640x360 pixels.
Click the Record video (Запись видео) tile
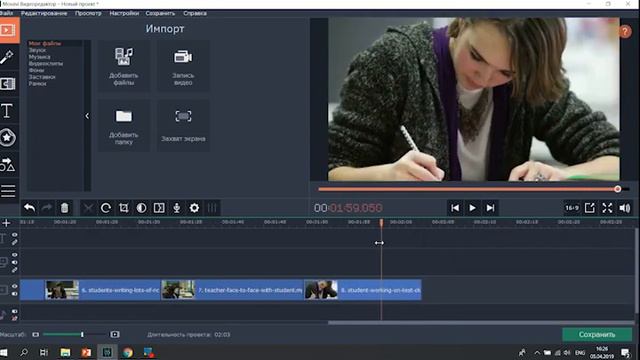183,66
